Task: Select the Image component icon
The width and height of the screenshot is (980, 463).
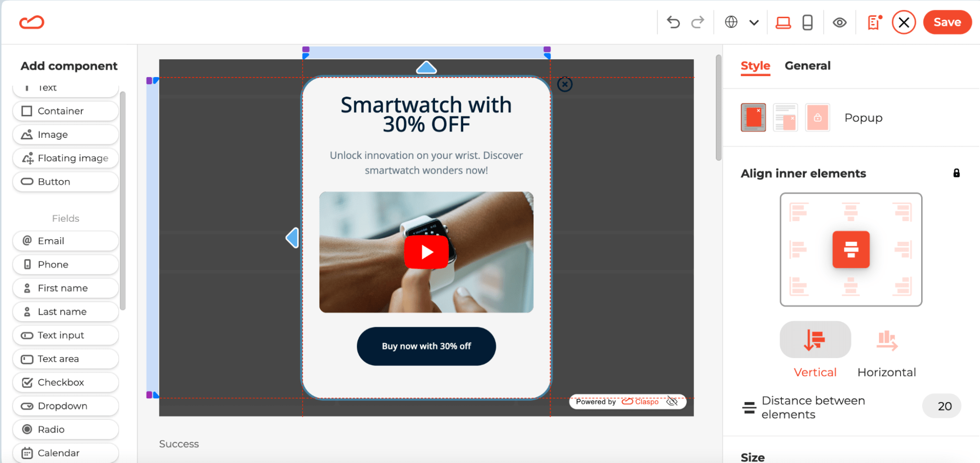Action: coord(65,134)
